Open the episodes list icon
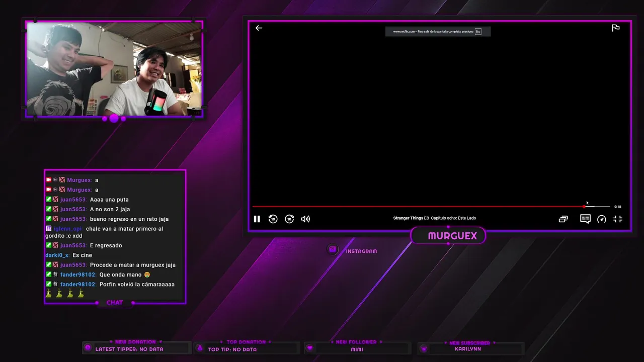 pos(563,219)
